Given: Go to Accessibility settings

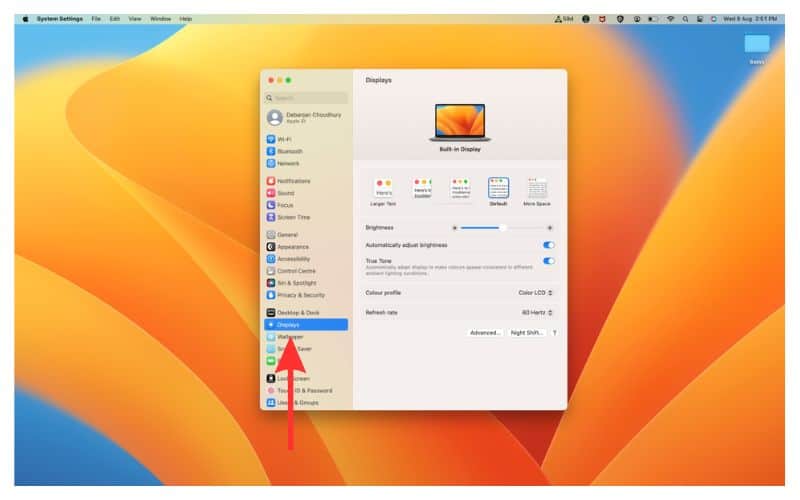Looking at the screenshot, I should pos(292,259).
